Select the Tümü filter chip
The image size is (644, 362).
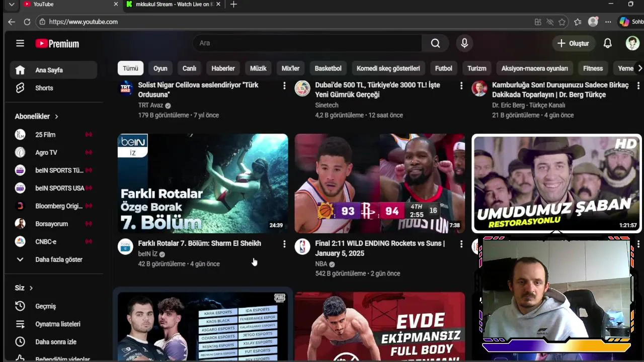point(130,68)
